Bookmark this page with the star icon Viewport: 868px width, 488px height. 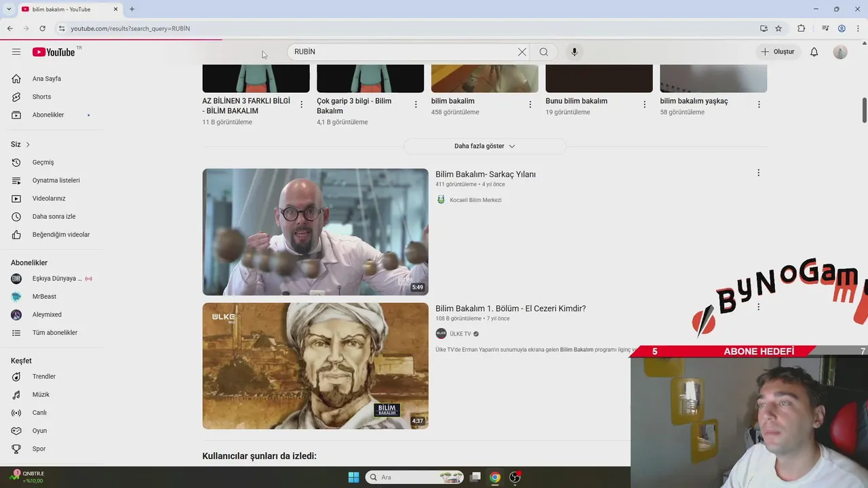click(x=778, y=28)
